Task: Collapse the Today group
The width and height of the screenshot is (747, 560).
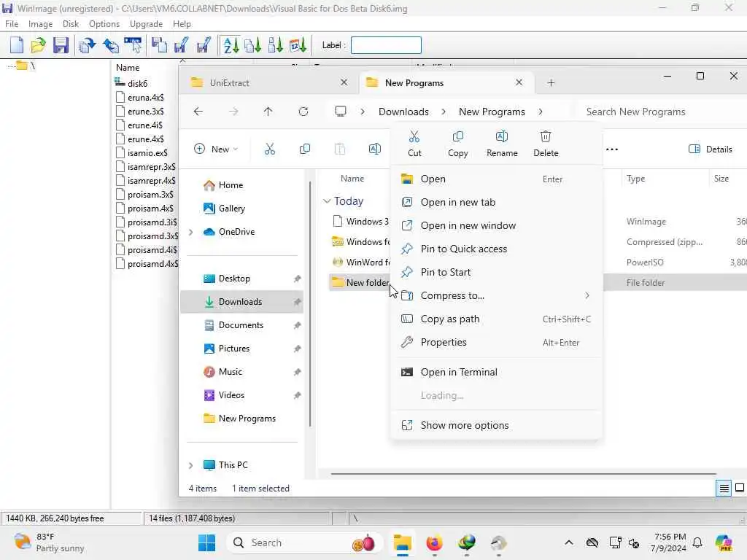Action: [x=327, y=201]
